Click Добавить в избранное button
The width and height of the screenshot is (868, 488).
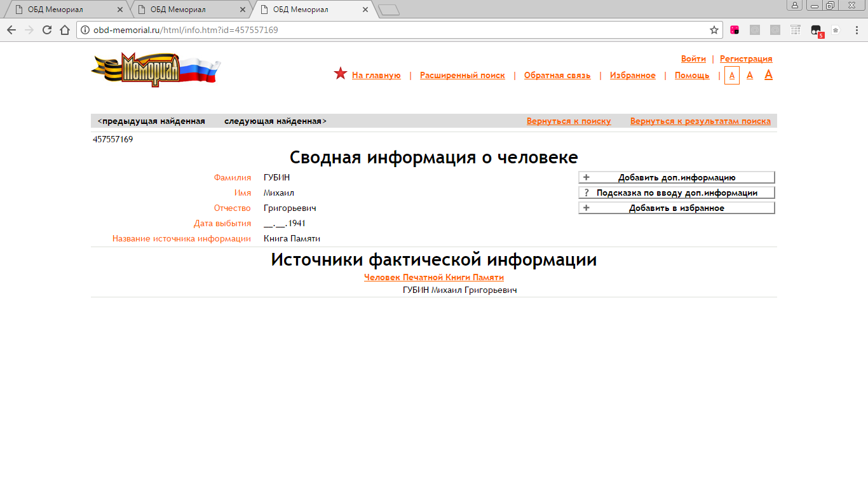(x=677, y=208)
